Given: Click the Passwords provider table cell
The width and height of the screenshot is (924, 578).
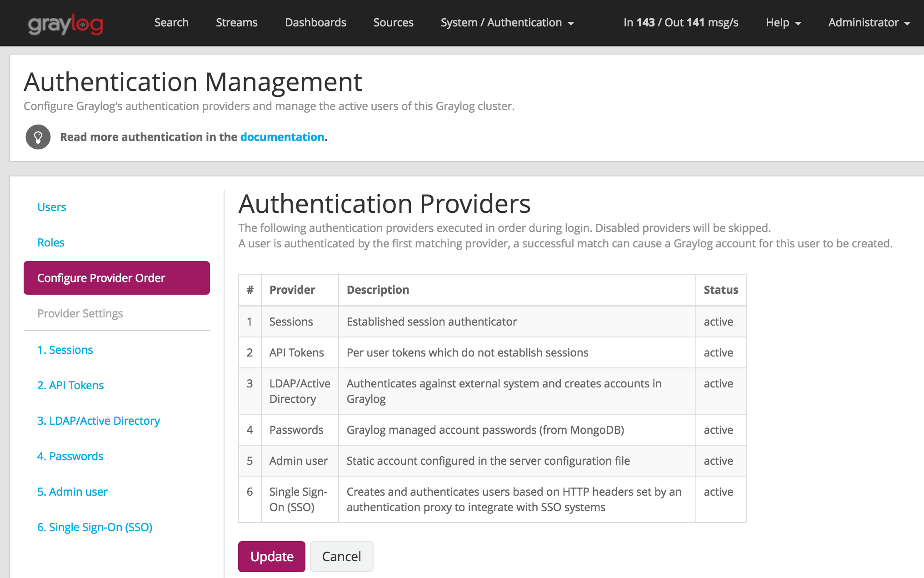Looking at the screenshot, I should 300,430.
